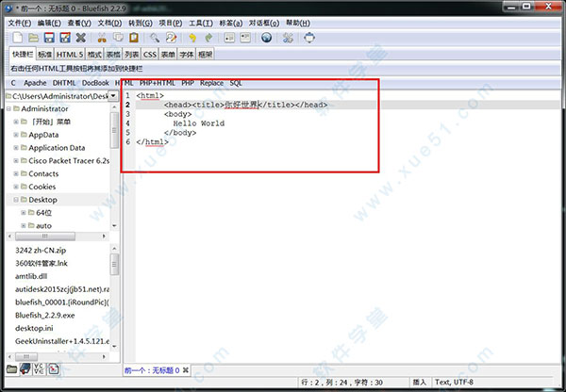Click the copy icon in toolbar
The width and height of the screenshot is (566, 392).
tap(118, 38)
